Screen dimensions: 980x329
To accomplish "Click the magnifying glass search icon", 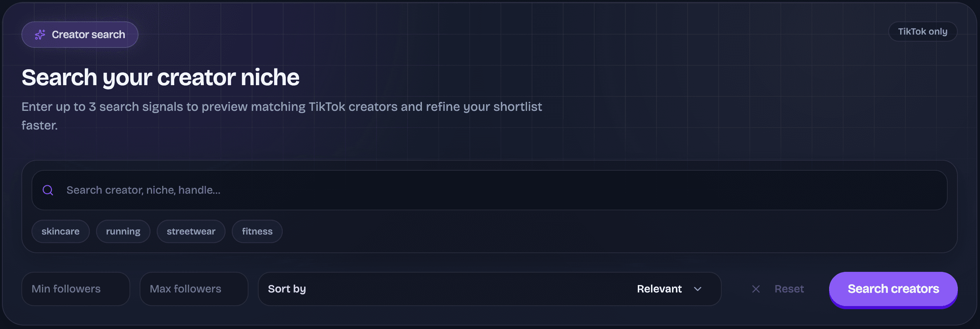I will (x=47, y=190).
